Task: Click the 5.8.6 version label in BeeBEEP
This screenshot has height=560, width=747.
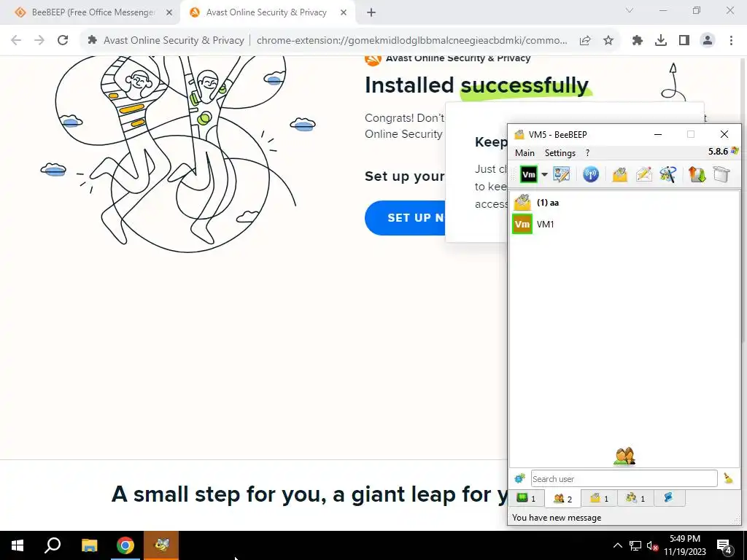Action: 718,152
